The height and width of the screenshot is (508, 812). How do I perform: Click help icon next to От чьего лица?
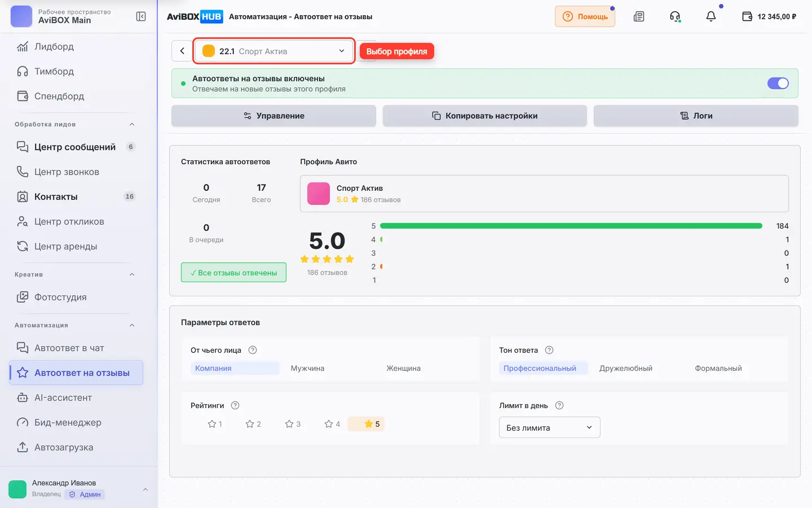[253, 350]
